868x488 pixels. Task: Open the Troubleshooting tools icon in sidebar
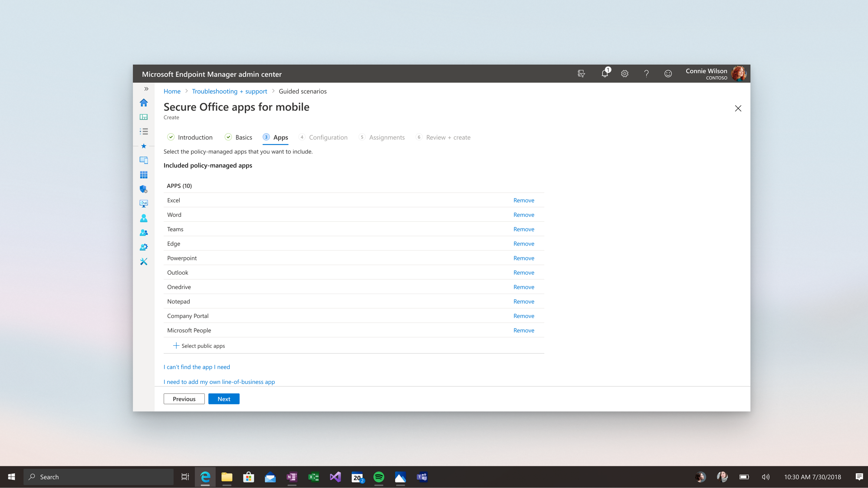point(144,262)
